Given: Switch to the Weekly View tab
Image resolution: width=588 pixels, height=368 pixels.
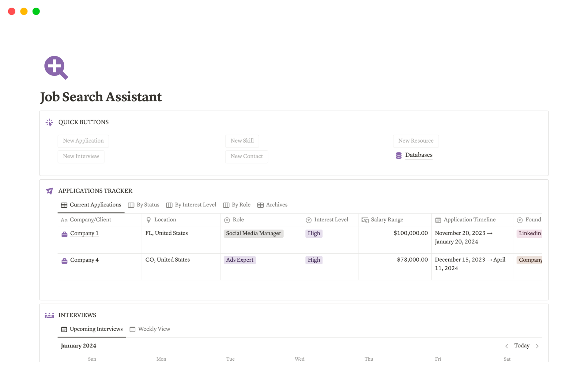Looking at the screenshot, I should (x=154, y=329).
